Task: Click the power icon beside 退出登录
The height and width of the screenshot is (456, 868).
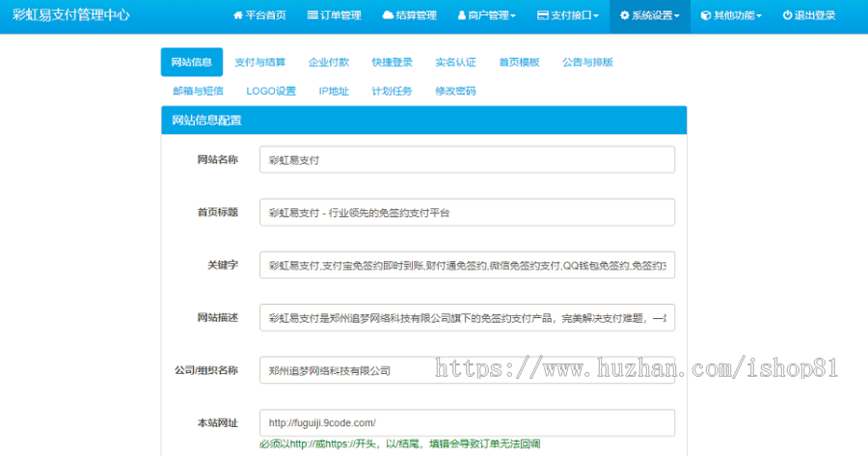Action: tap(787, 15)
